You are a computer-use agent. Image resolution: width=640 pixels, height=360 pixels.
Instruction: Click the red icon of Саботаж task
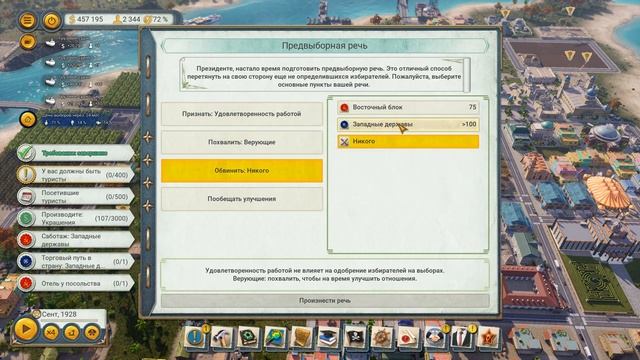[26, 240]
